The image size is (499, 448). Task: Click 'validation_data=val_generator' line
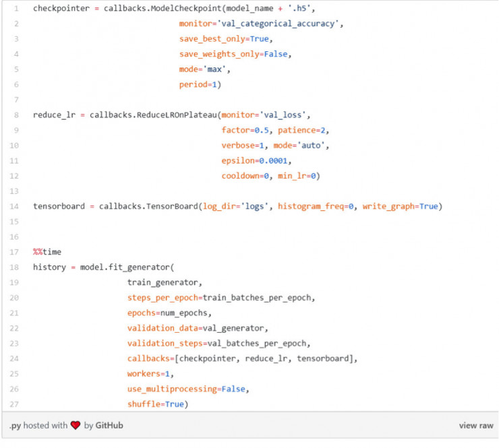(x=196, y=329)
